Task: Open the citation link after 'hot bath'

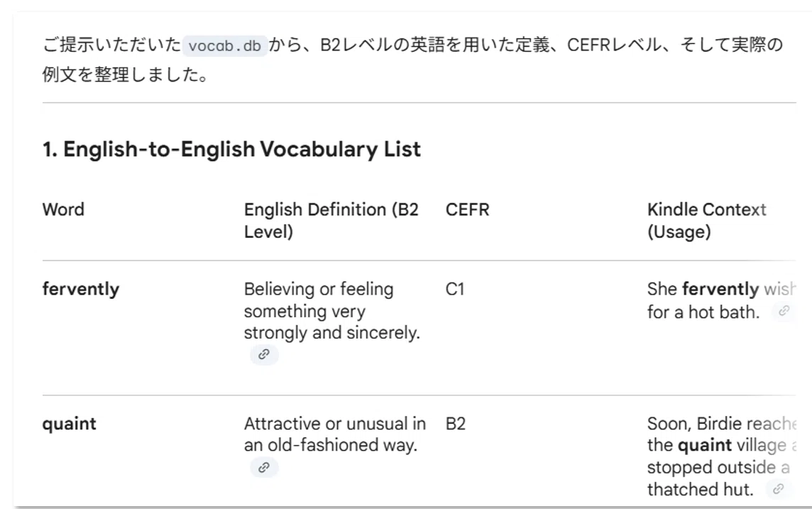Action: click(784, 311)
